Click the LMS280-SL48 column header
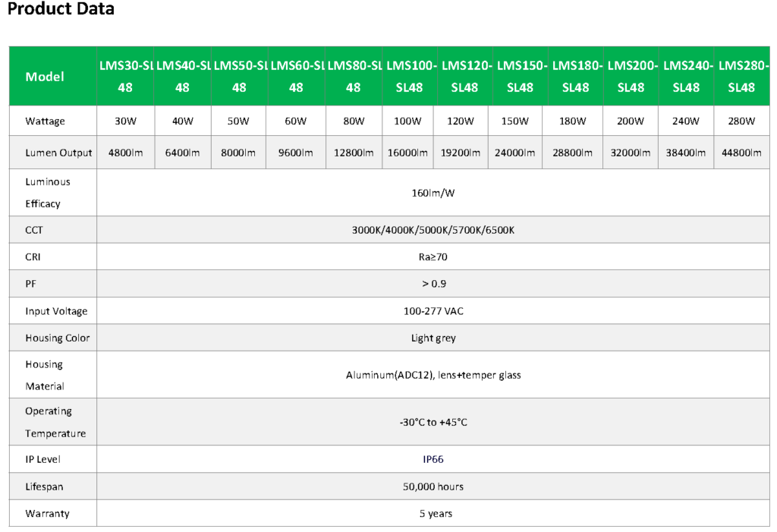Viewport: 777px width, 532px height. coord(741,77)
